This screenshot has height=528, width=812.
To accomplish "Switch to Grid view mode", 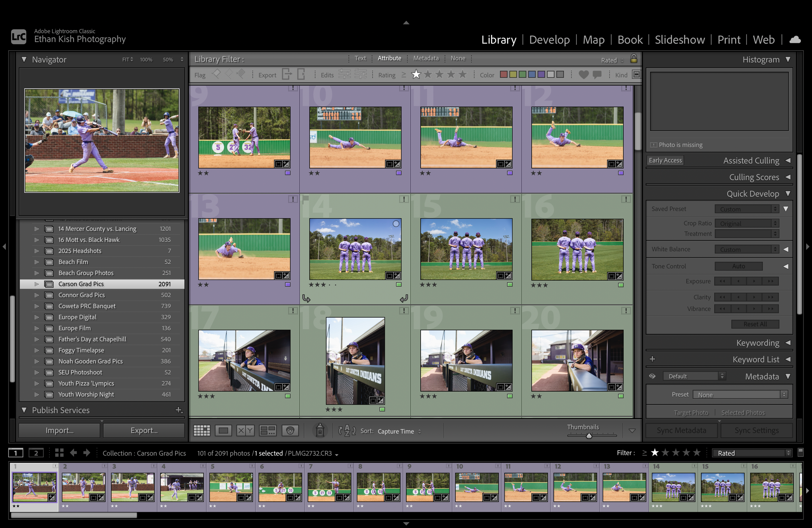I will (202, 430).
